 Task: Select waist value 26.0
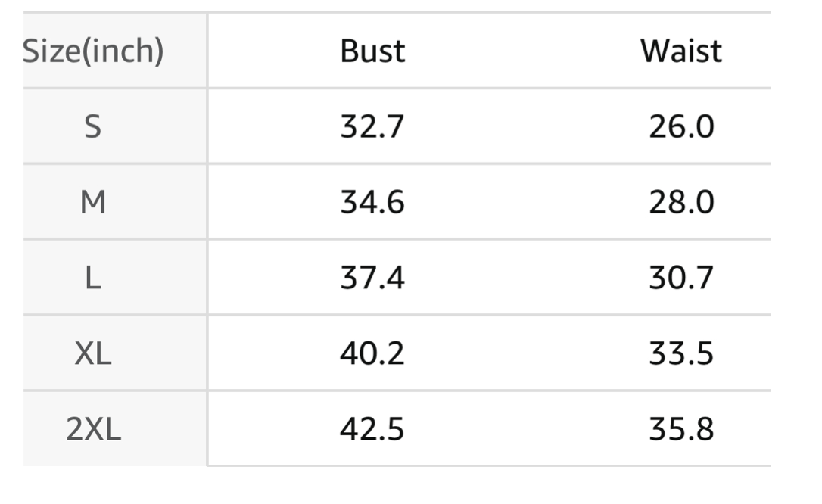[681, 127]
